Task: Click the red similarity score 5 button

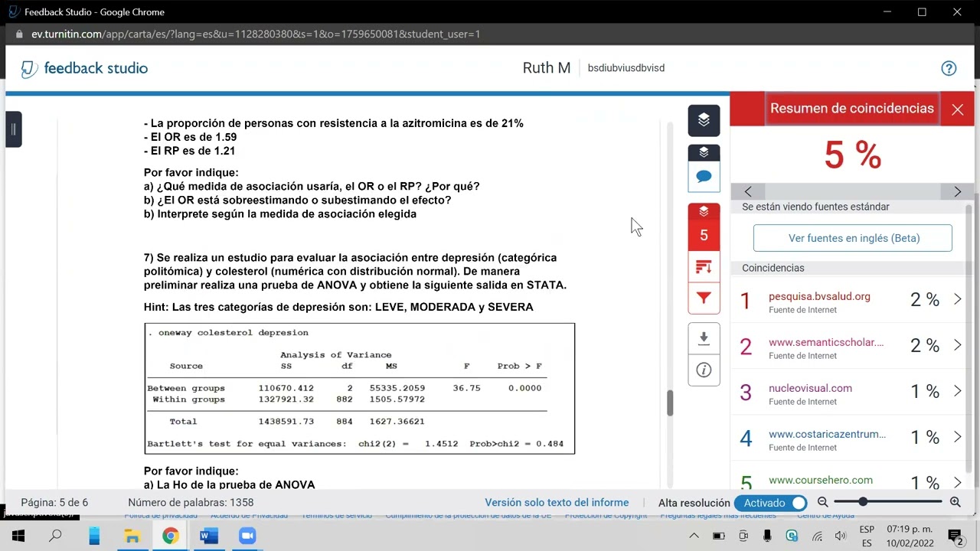Action: (x=704, y=235)
